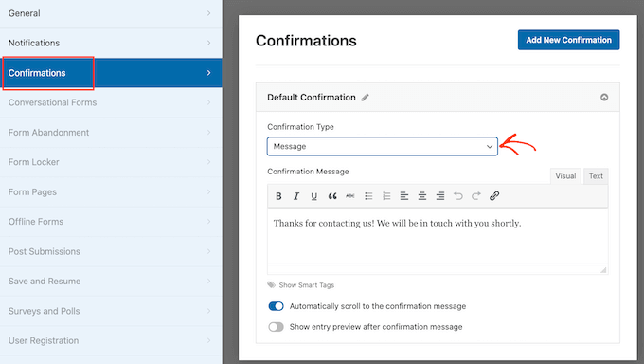Disable automatic scroll to confirmation message
This screenshot has width=644, height=364.
click(276, 306)
